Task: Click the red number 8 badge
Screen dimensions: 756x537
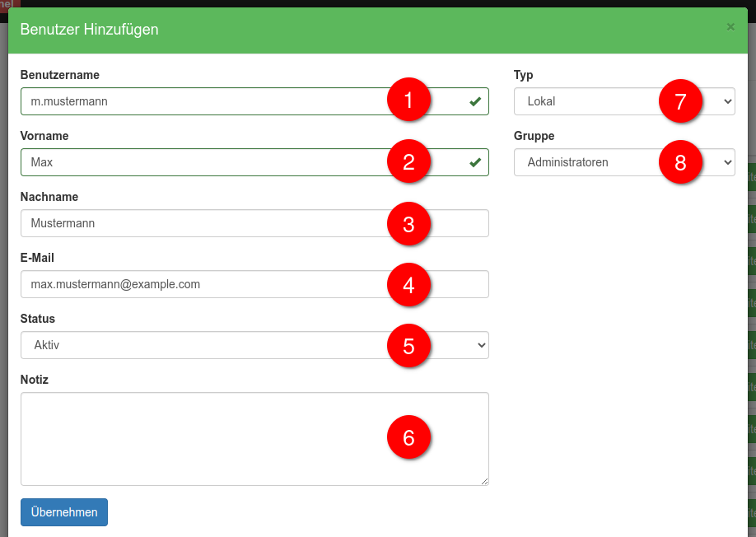Action: pyautogui.click(x=680, y=162)
